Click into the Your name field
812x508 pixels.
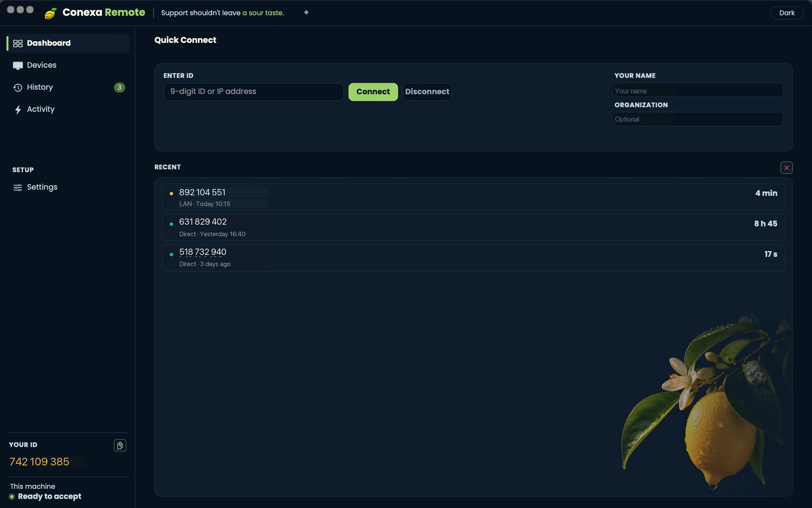click(699, 90)
